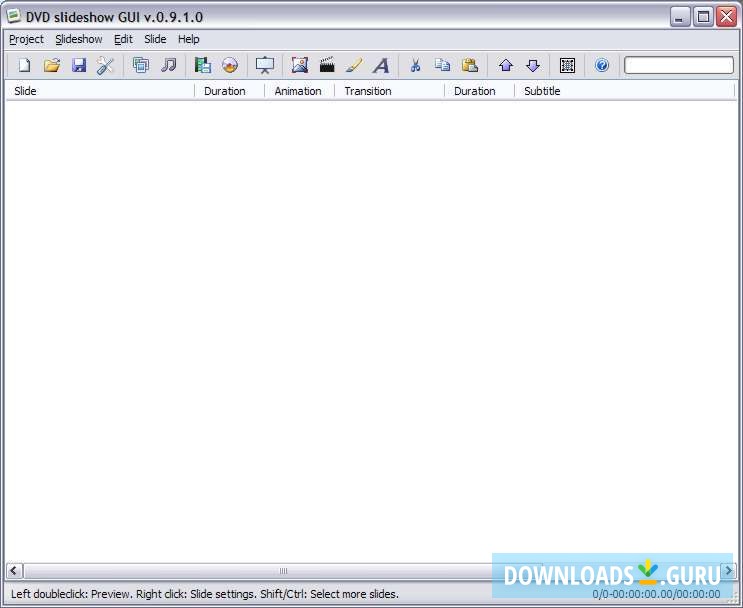Open help using the blue question icon
Screen dimensions: 743x608
602,65
